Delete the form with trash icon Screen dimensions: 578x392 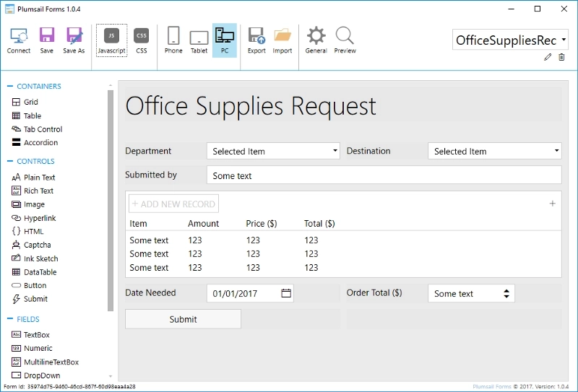pos(561,57)
